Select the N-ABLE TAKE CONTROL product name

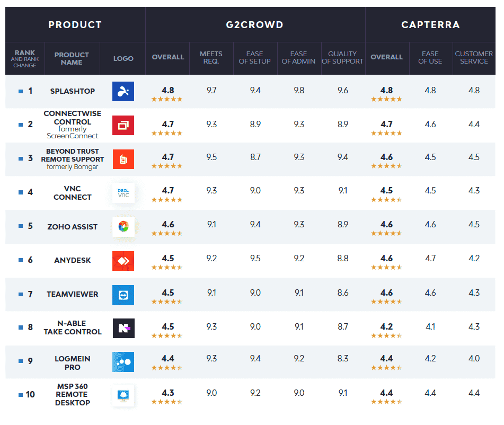(x=72, y=327)
